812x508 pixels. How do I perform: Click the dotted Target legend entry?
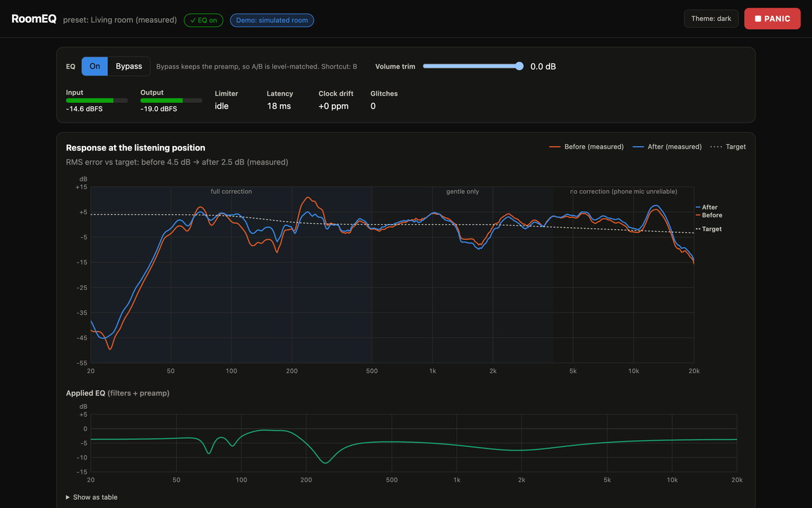(x=728, y=147)
